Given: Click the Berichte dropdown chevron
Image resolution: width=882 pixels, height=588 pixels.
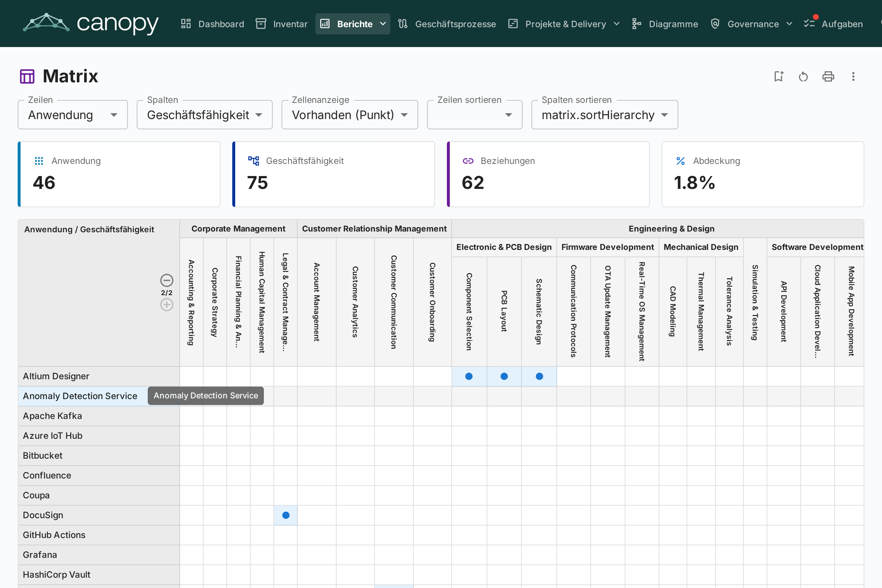Looking at the screenshot, I should point(383,24).
